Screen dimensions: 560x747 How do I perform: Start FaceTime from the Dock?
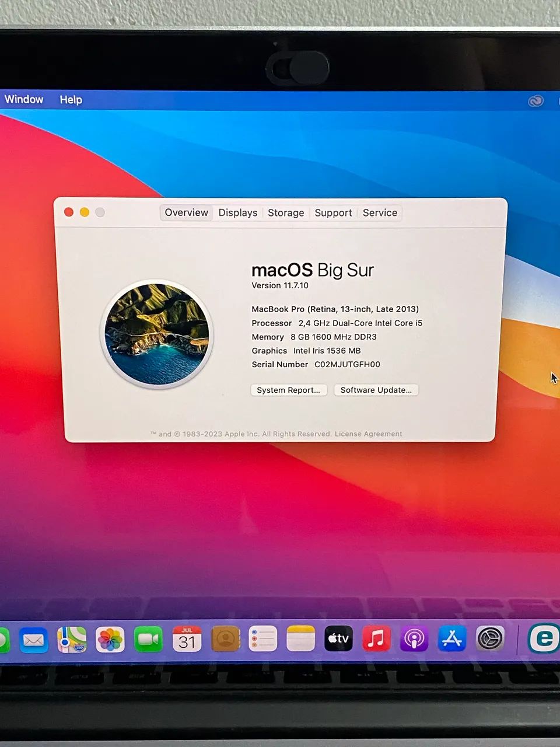coord(148,640)
